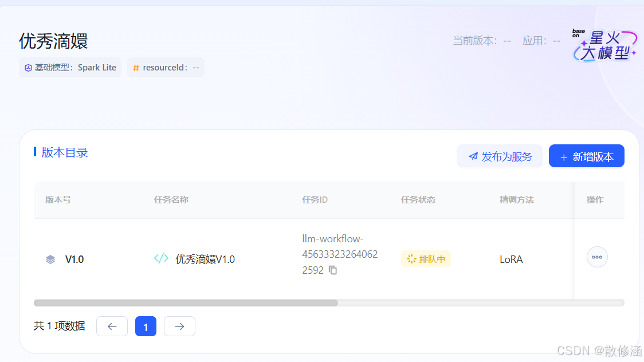Open the V1.0 row actions menu
Screen dimensions: 644x362
[597, 257]
